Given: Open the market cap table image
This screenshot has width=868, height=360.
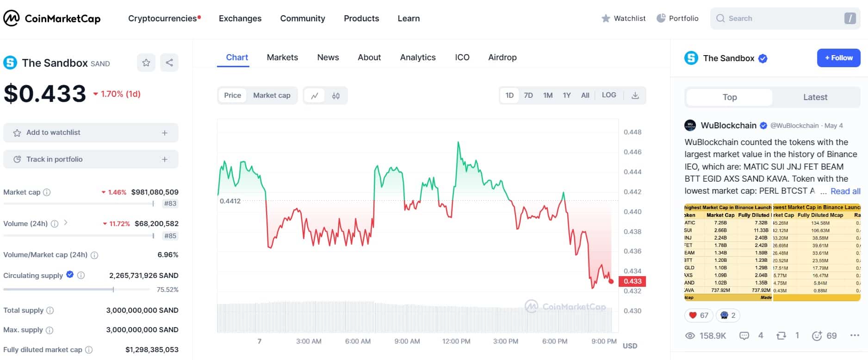Looking at the screenshot, I should (772, 253).
